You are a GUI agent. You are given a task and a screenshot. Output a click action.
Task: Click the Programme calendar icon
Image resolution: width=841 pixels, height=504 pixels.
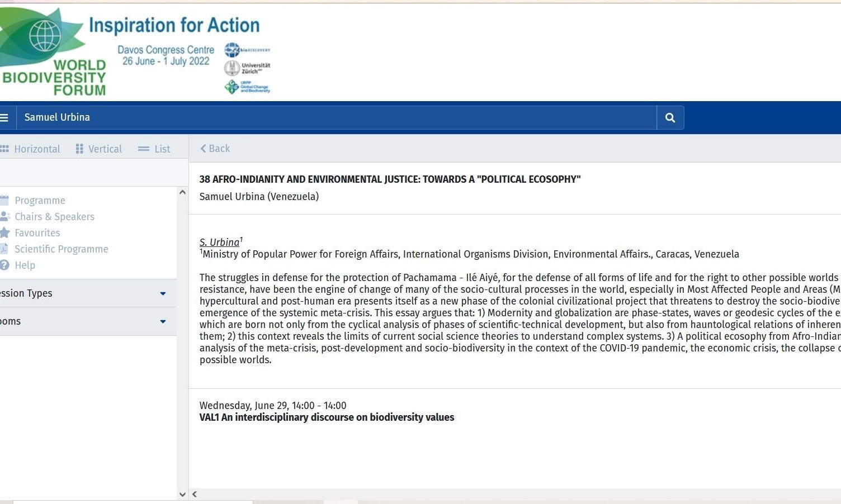pos(4,200)
